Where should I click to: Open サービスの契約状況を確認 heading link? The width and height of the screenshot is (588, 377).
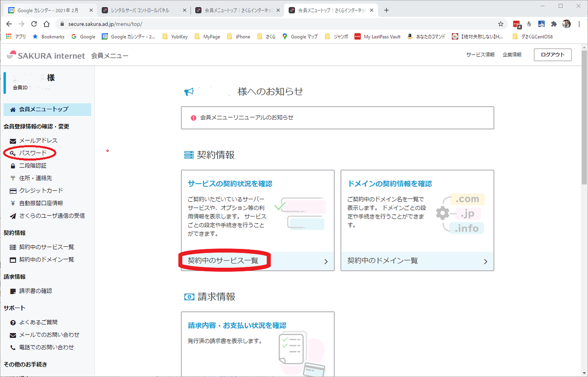tap(230, 184)
